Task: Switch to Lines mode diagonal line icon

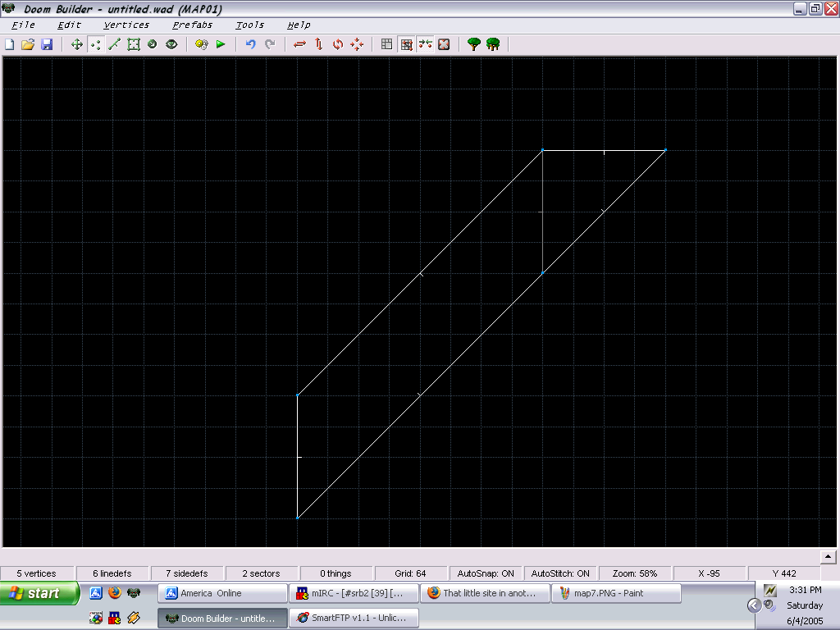Action: coord(114,44)
